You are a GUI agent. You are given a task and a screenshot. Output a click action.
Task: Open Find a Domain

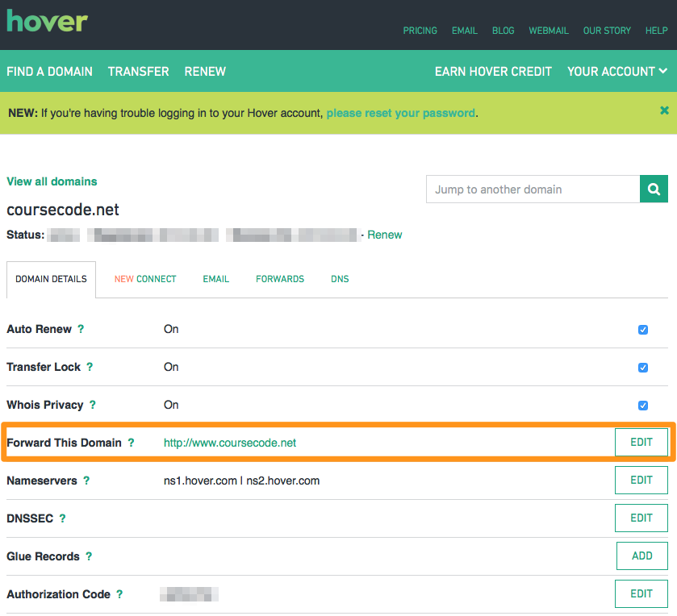pos(50,71)
